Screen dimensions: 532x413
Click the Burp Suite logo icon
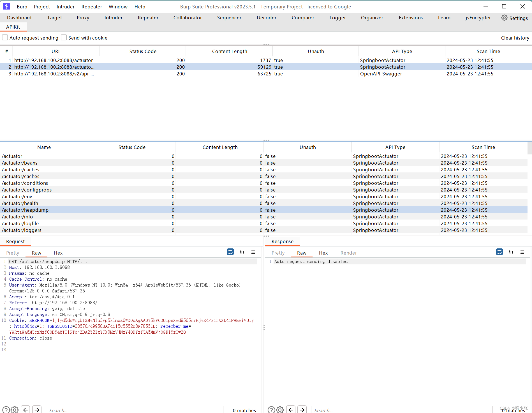6,6
